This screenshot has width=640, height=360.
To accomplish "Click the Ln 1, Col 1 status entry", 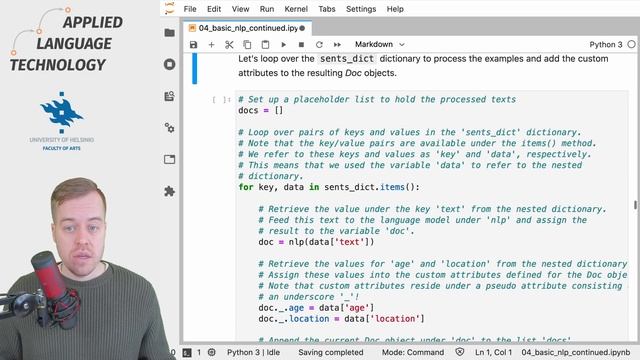I will tap(493, 352).
